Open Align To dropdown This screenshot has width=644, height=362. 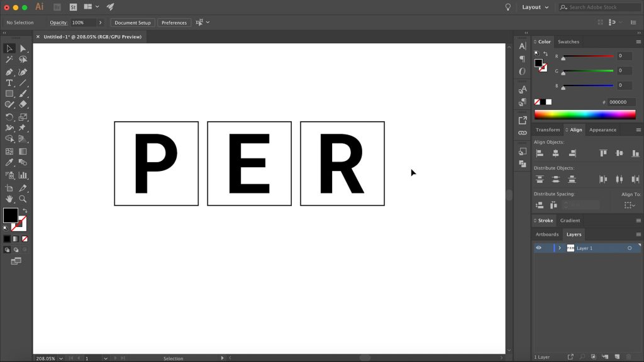pyautogui.click(x=630, y=205)
